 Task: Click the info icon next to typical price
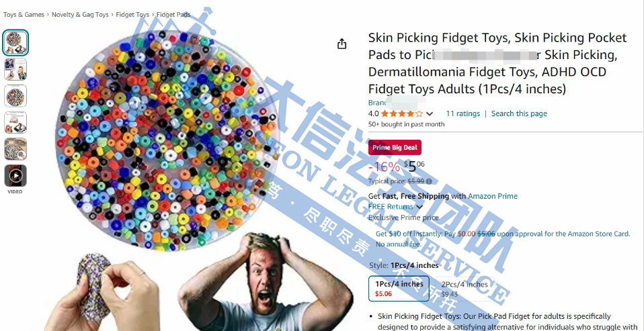tap(429, 181)
